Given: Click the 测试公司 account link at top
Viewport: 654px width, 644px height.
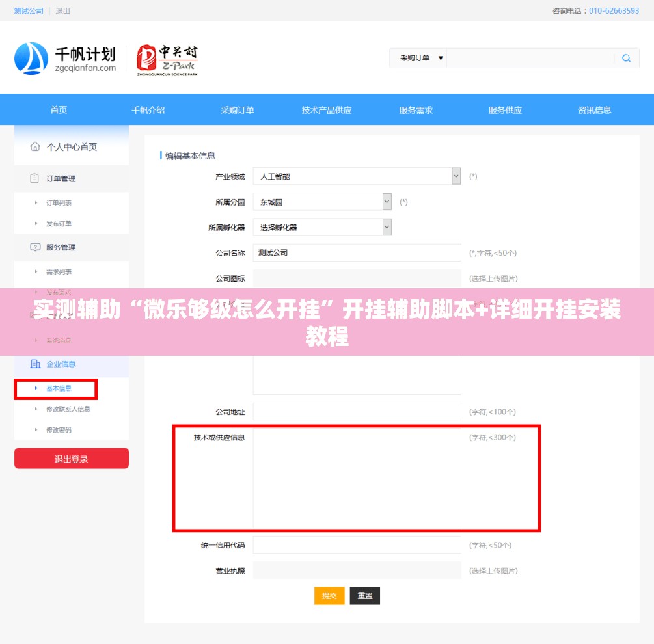Looking at the screenshot, I should [x=29, y=11].
